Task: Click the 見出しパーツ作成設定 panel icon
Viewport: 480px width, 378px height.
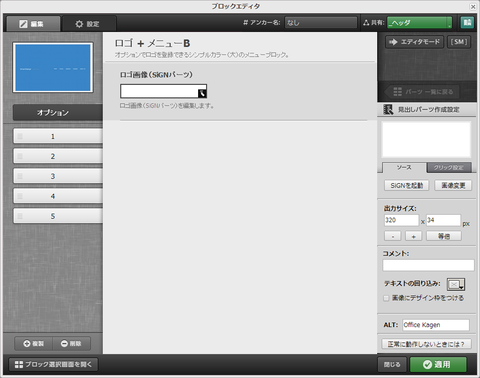Action: click(x=388, y=109)
